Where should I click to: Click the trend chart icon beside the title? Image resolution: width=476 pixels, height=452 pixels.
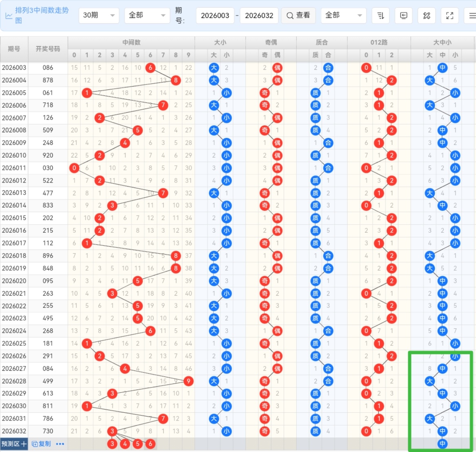(9, 16)
